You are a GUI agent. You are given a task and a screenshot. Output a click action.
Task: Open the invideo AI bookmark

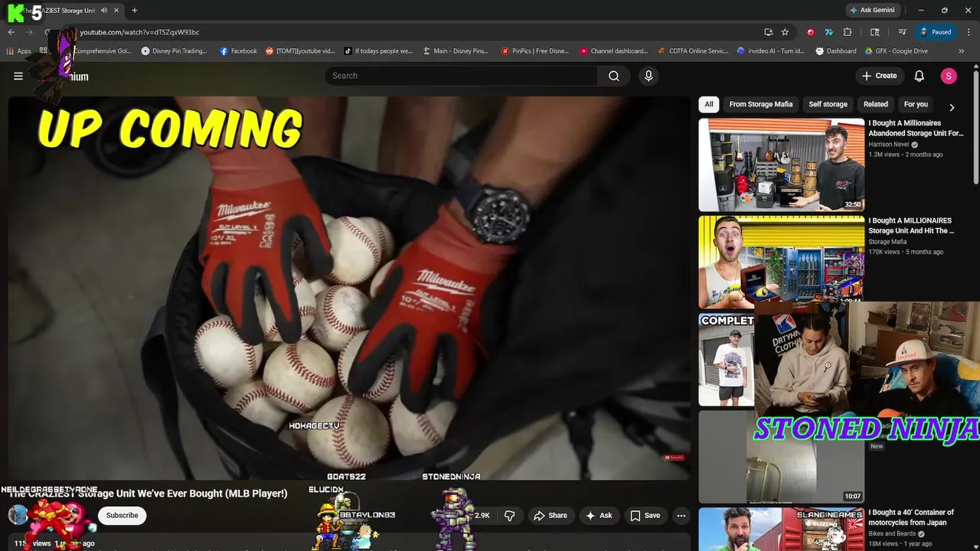(771, 51)
